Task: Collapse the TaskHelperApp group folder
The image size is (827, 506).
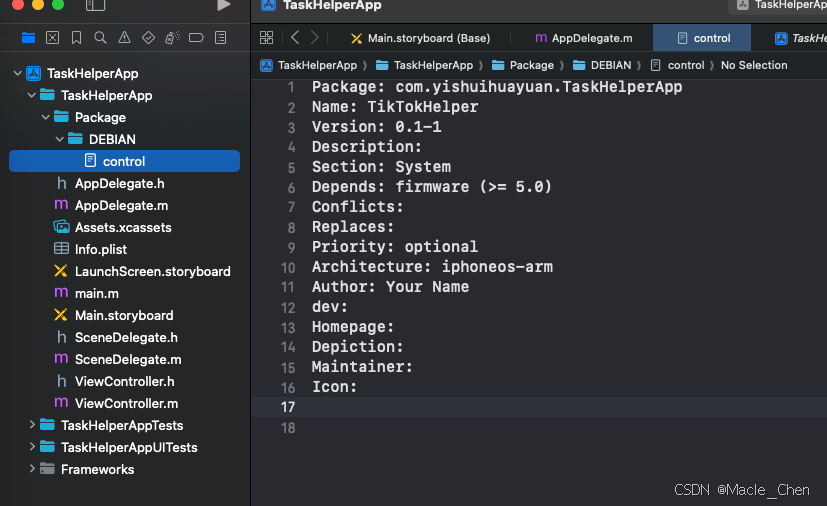Action: pyautogui.click(x=32, y=95)
